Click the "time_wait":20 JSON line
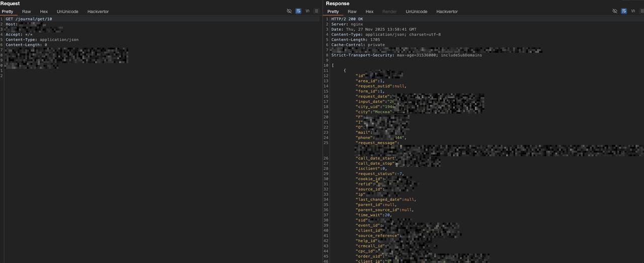 point(374,215)
